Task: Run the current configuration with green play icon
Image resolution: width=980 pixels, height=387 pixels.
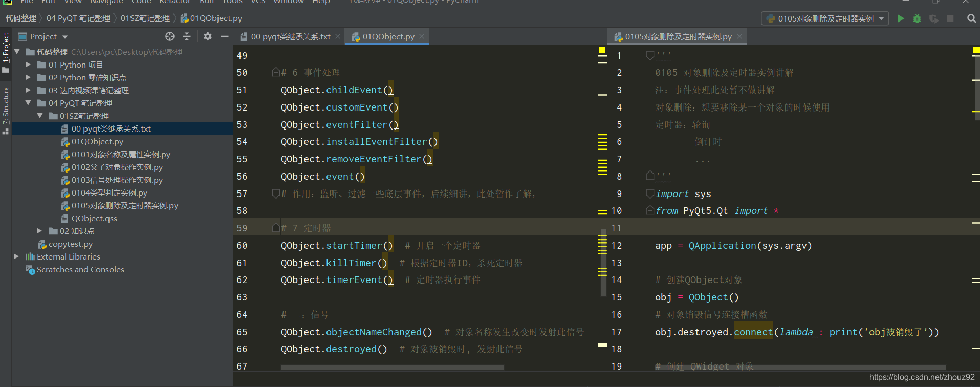Action: click(901, 18)
